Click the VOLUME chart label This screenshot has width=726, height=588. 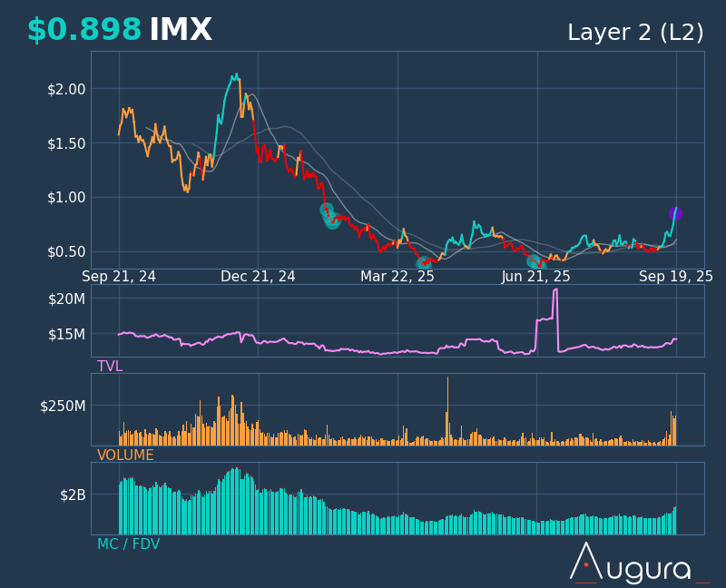125,456
